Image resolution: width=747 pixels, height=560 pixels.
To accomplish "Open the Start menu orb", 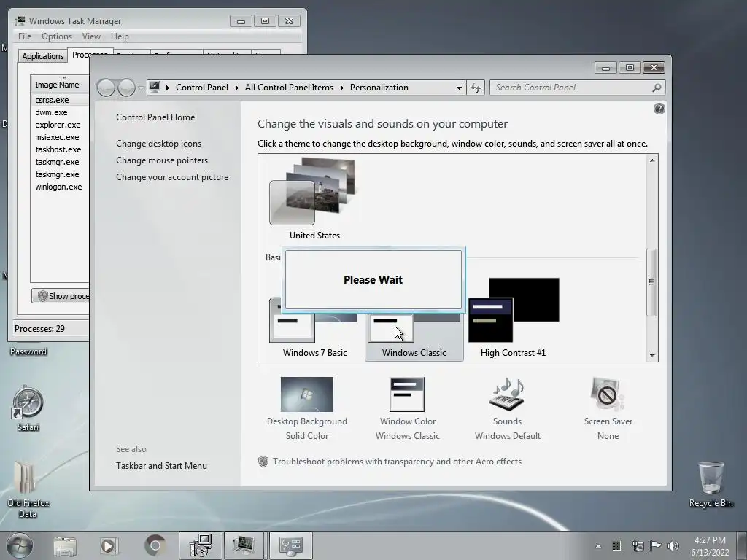I will 19,545.
